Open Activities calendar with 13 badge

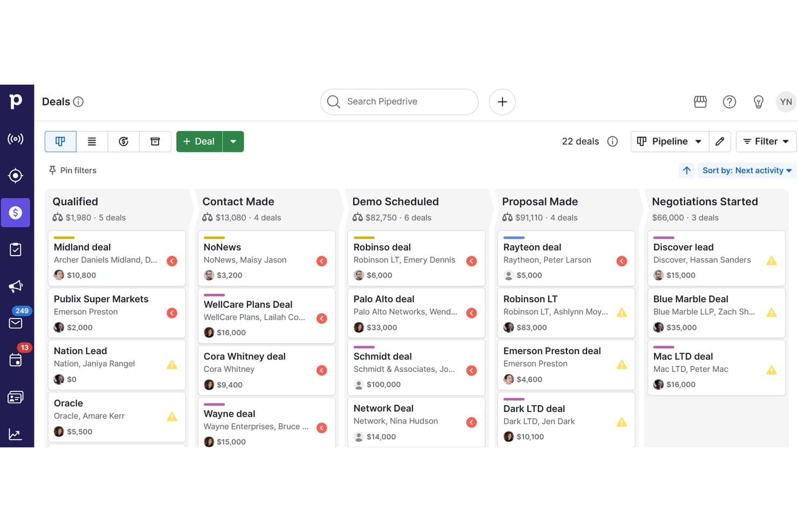tap(16, 360)
